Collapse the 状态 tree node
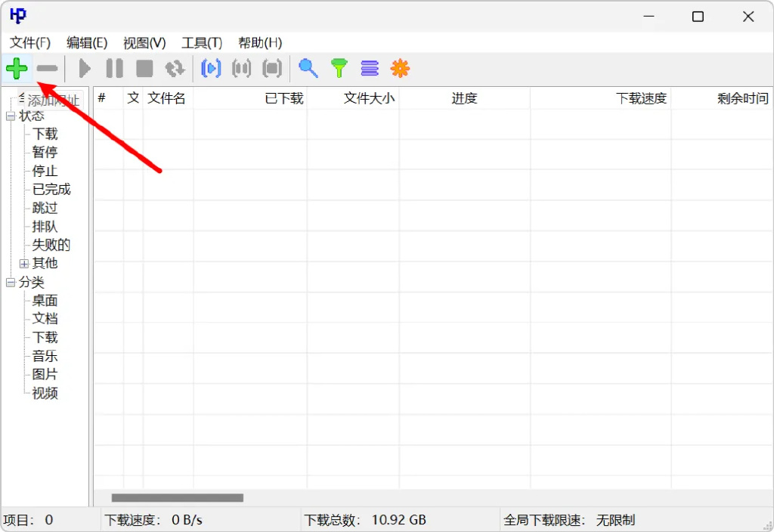Viewport: 774px width, 532px height. coord(11,116)
